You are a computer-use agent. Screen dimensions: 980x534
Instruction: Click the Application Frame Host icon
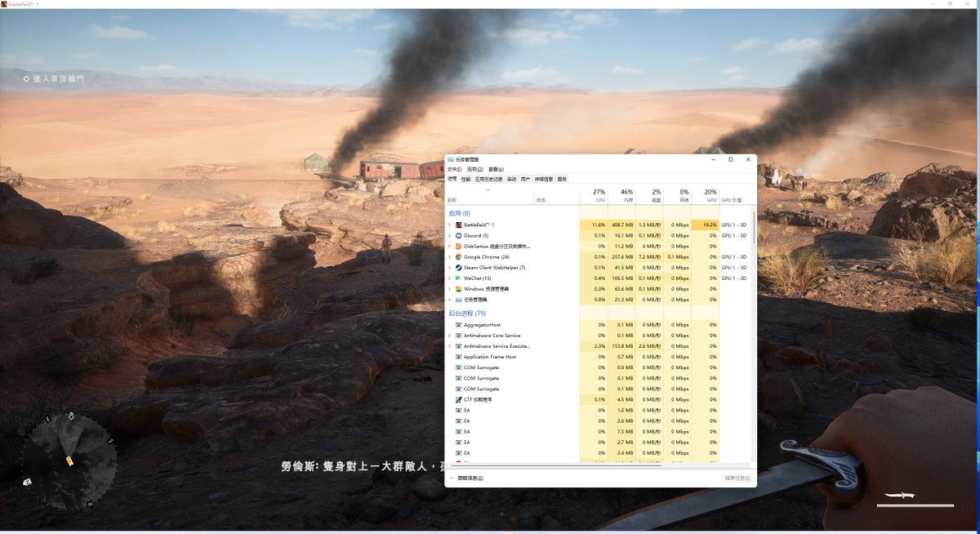(x=459, y=357)
